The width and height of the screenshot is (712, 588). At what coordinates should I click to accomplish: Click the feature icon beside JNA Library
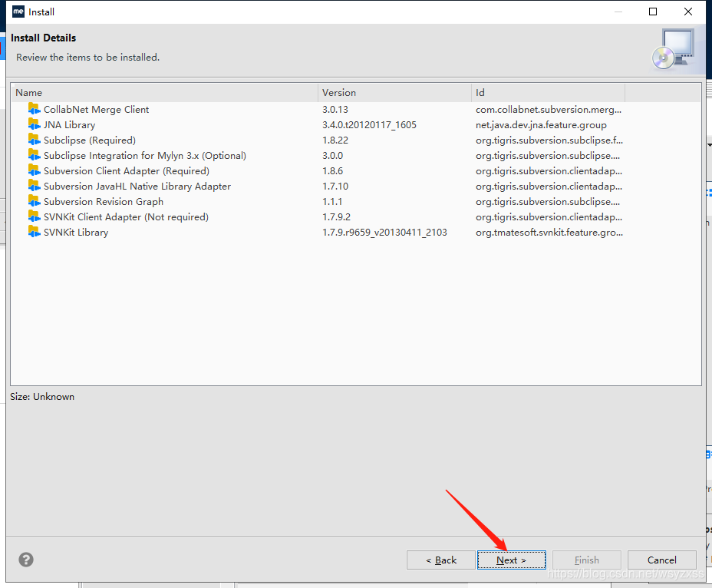[33, 124]
